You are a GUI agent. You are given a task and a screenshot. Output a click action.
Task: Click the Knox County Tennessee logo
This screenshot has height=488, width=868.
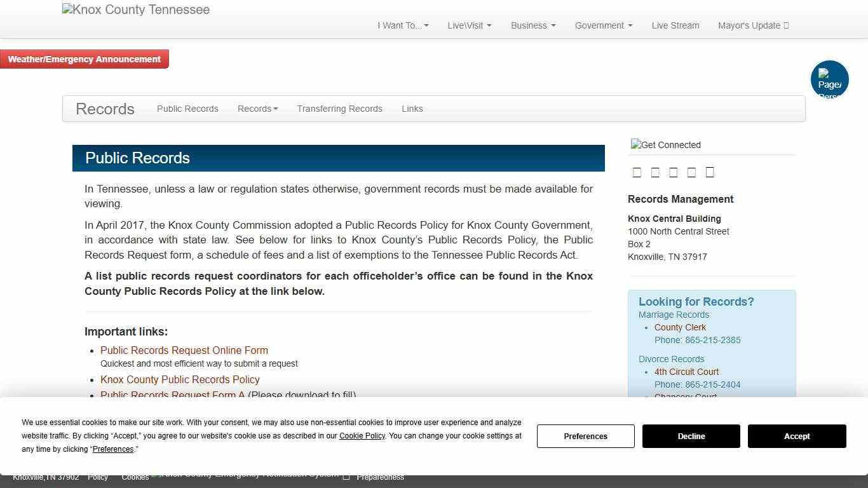[135, 10]
